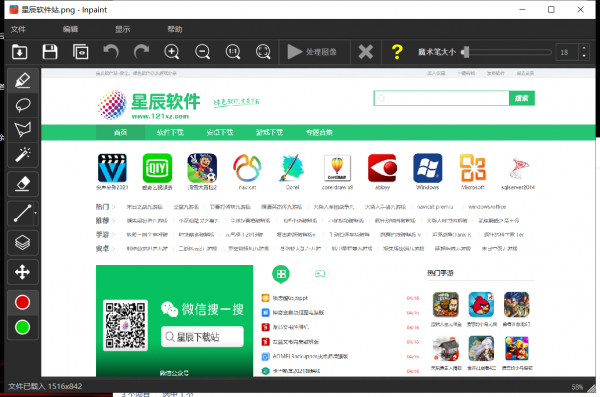This screenshot has height=397, width=600.
Task: Click the 星辰软件 logo
Action: [x=149, y=105]
